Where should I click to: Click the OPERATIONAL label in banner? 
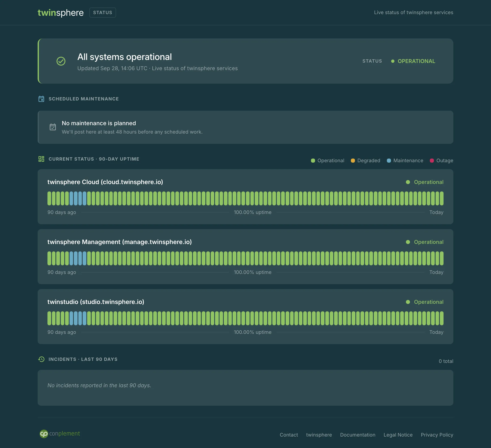[x=417, y=61]
